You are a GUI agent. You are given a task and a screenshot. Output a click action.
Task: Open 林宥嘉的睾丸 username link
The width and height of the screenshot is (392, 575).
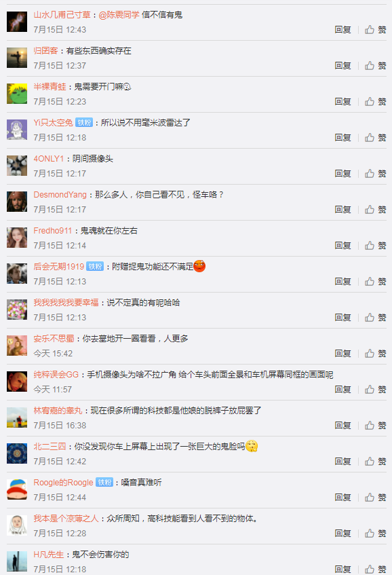coord(58,410)
